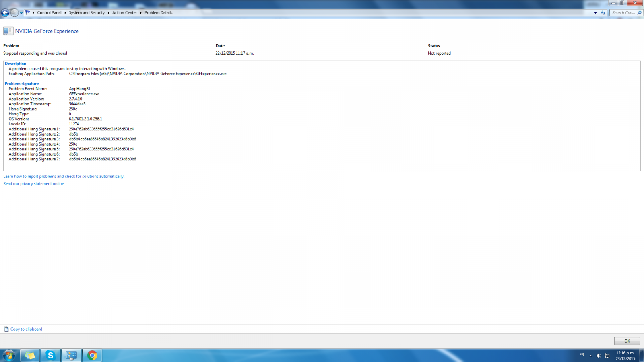This screenshot has height=362, width=644.
Task: Click the 'AppHangB1' event name value
Action: pyautogui.click(x=79, y=89)
